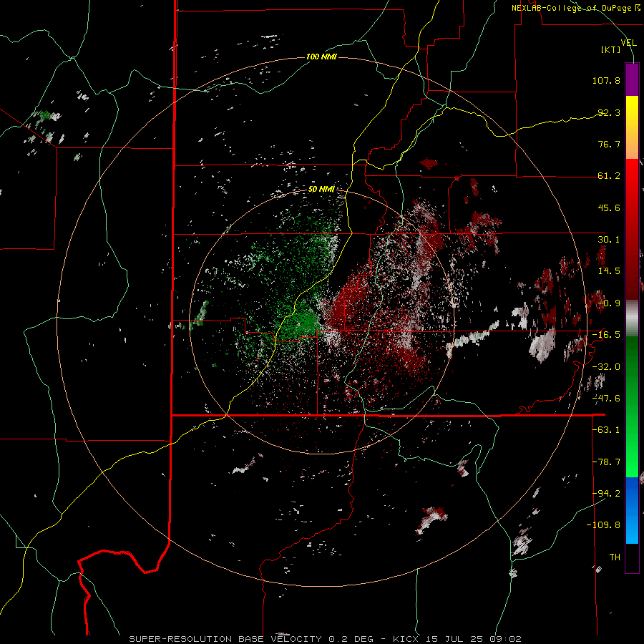
Task: Click the [KT] unit label
Action: pyautogui.click(x=611, y=49)
